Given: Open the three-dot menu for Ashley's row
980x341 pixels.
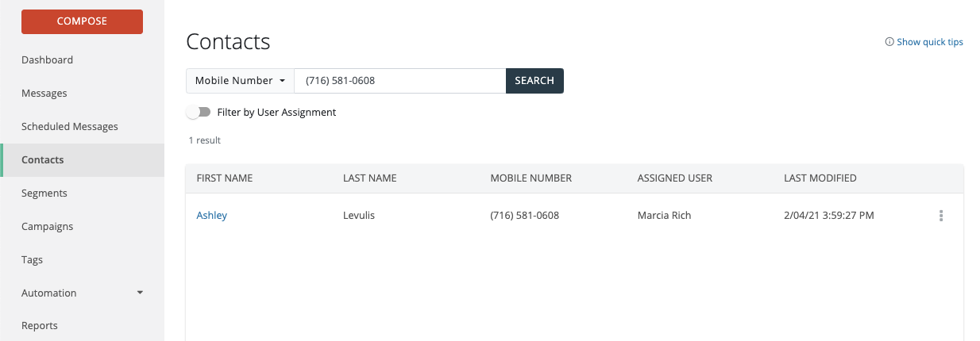Looking at the screenshot, I should [941, 216].
